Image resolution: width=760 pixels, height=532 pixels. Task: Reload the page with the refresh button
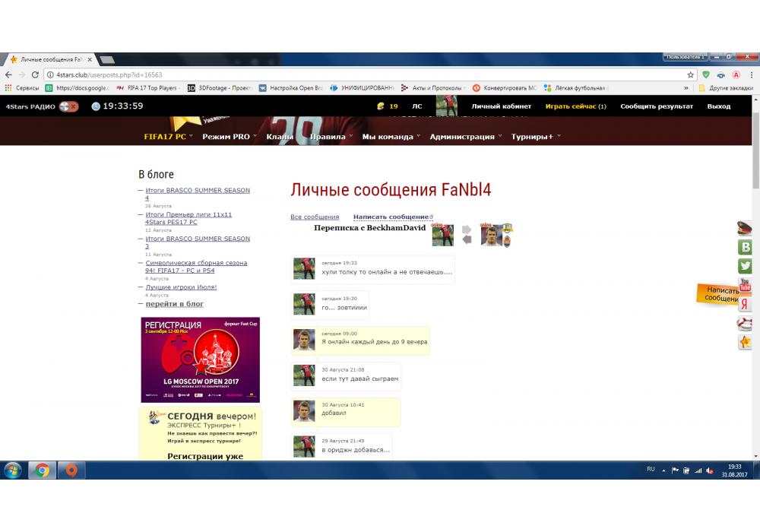pos(33,75)
